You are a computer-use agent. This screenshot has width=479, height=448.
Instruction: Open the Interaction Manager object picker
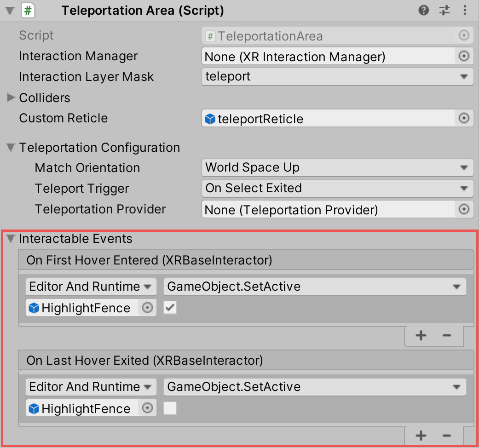click(x=464, y=56)
